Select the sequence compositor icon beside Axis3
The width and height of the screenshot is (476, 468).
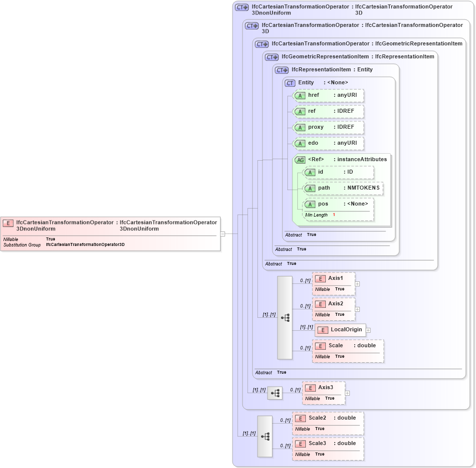coord(275,393)
